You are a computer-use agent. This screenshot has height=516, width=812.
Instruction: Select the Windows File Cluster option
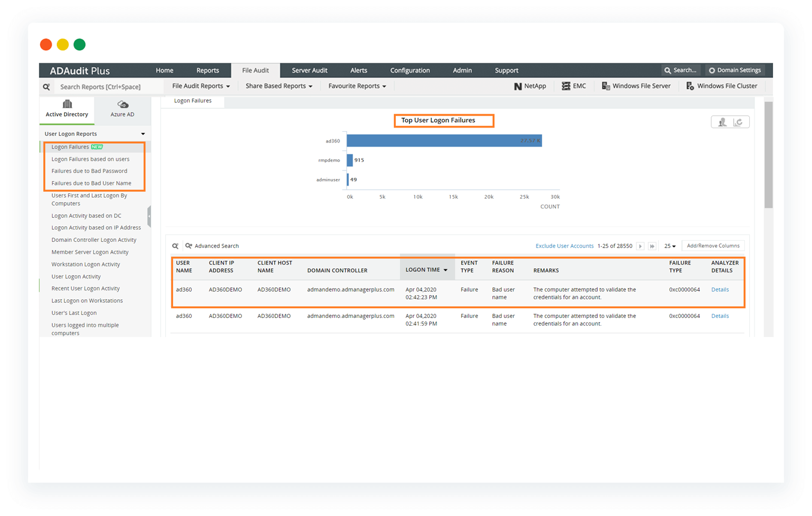(722, 86)
